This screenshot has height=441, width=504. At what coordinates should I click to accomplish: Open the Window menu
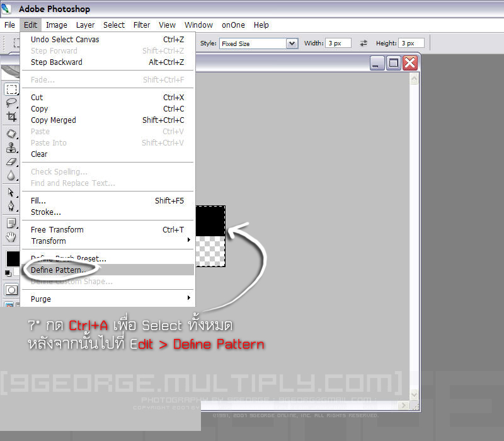198,25
